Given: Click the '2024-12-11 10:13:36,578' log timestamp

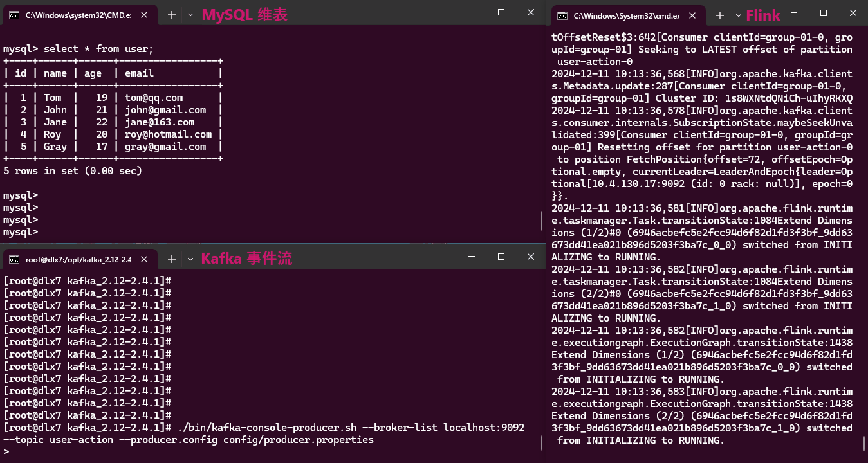Looking at the screenshot, I should (618, 110).
